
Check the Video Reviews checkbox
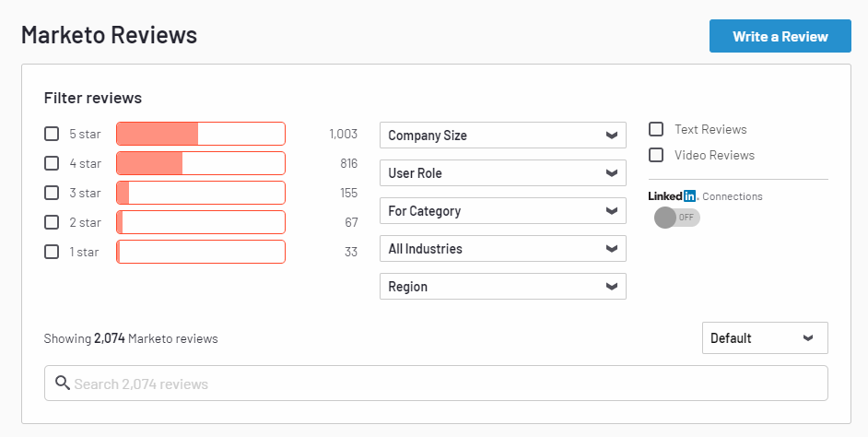coord(656,155)
